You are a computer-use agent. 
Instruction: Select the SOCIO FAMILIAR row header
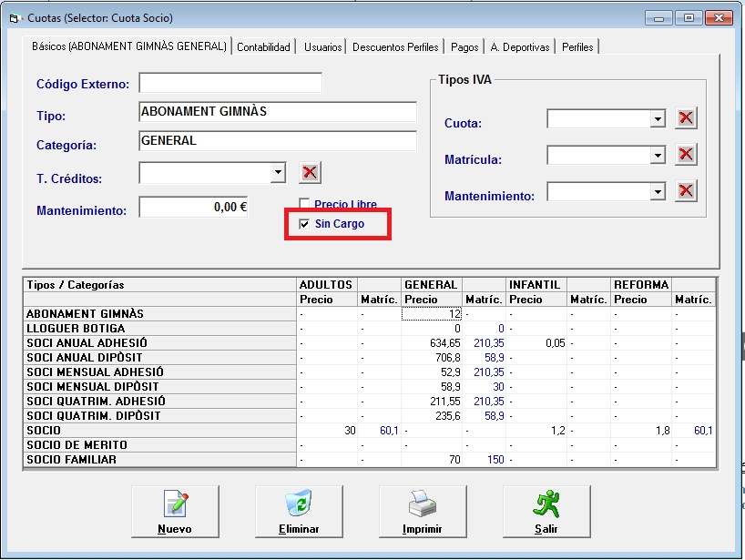tap(159, 460)
